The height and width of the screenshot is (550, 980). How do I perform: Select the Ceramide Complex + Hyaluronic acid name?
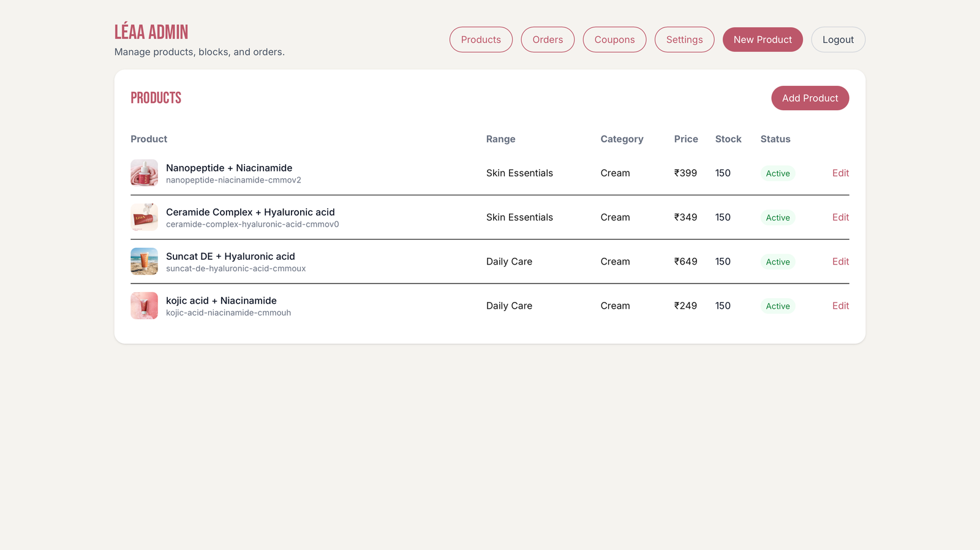pyautogui.click(x=251, y=212)
